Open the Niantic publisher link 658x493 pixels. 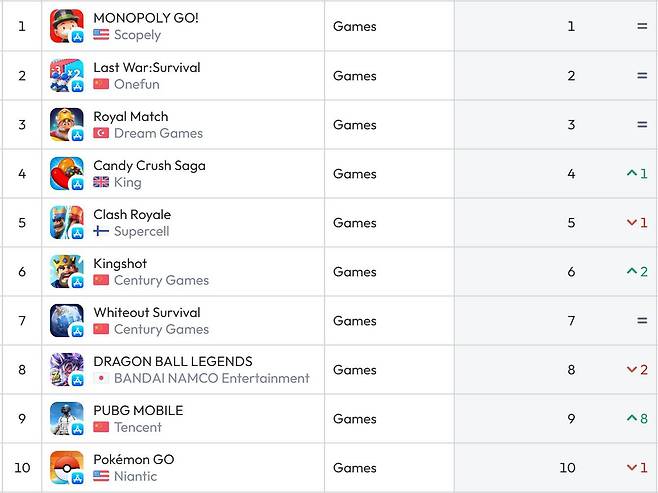coord(135,476)
